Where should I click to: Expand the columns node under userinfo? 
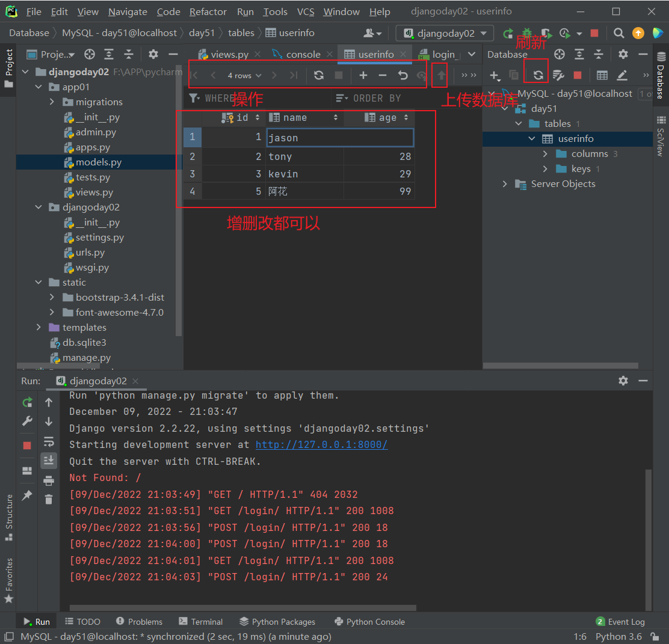545,154
